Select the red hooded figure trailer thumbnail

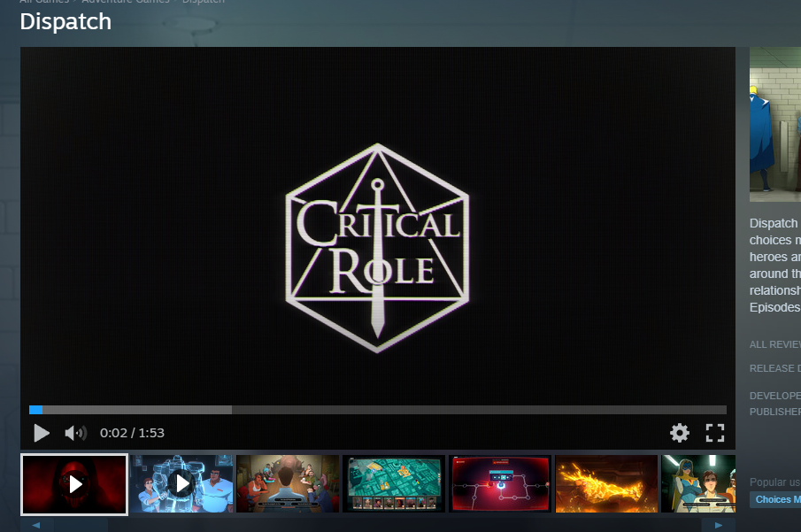[x=74, y=484]
